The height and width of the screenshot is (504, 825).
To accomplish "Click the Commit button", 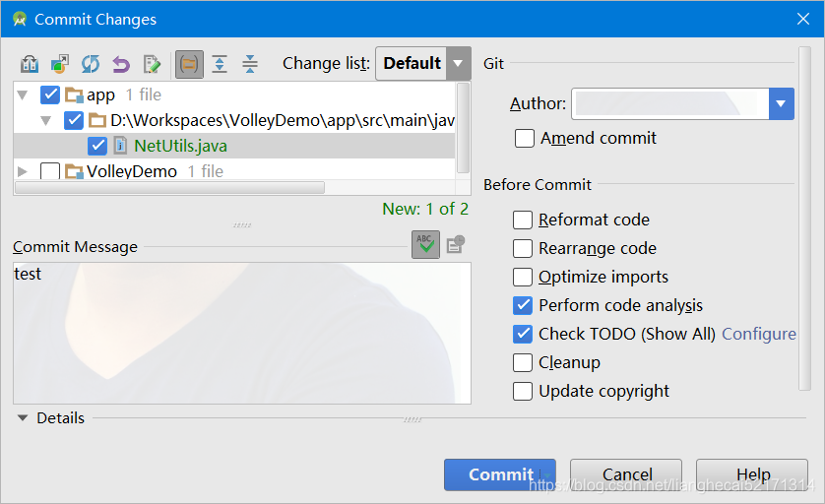I will (500, 475).
